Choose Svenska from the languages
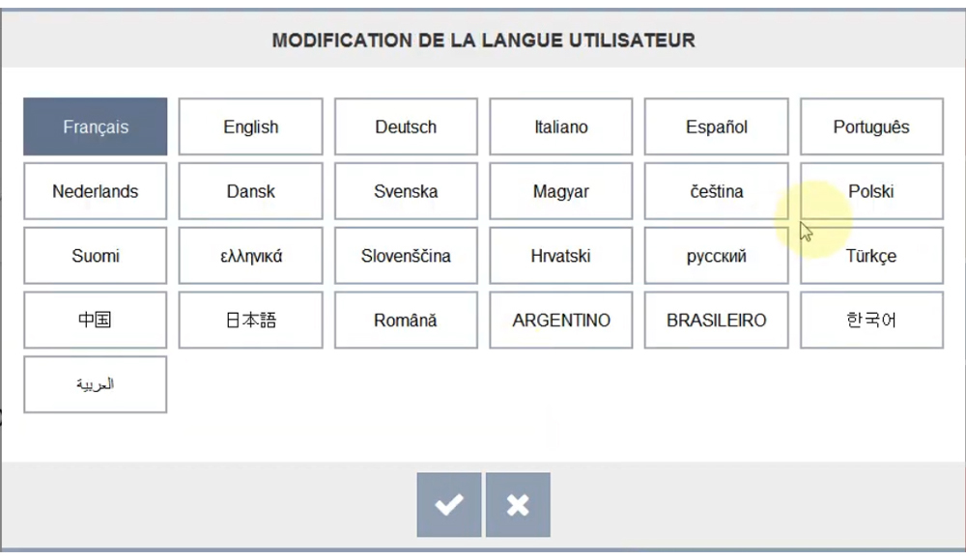The height and width of the screenshot is (560, 966). click(406, 191)
